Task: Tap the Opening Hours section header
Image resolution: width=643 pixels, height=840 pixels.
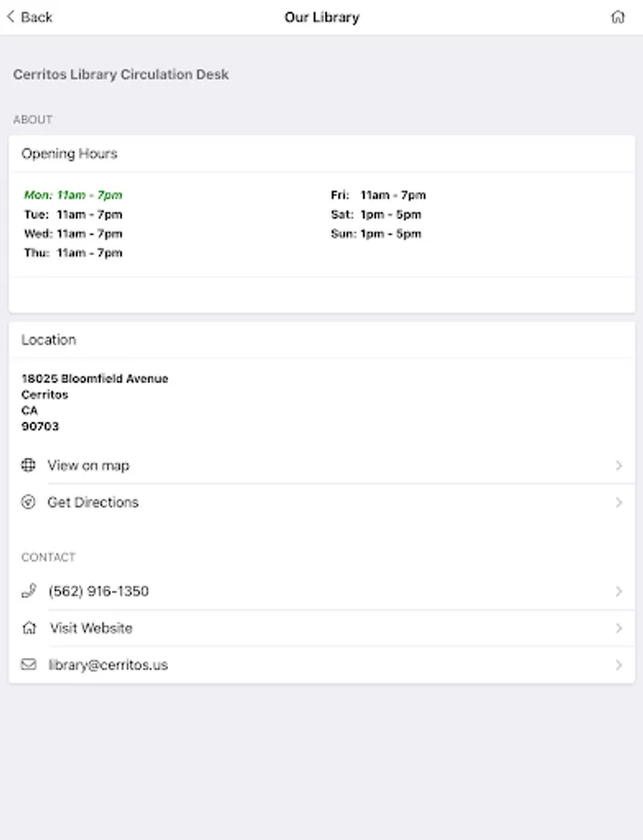Action: pos(70,154)
